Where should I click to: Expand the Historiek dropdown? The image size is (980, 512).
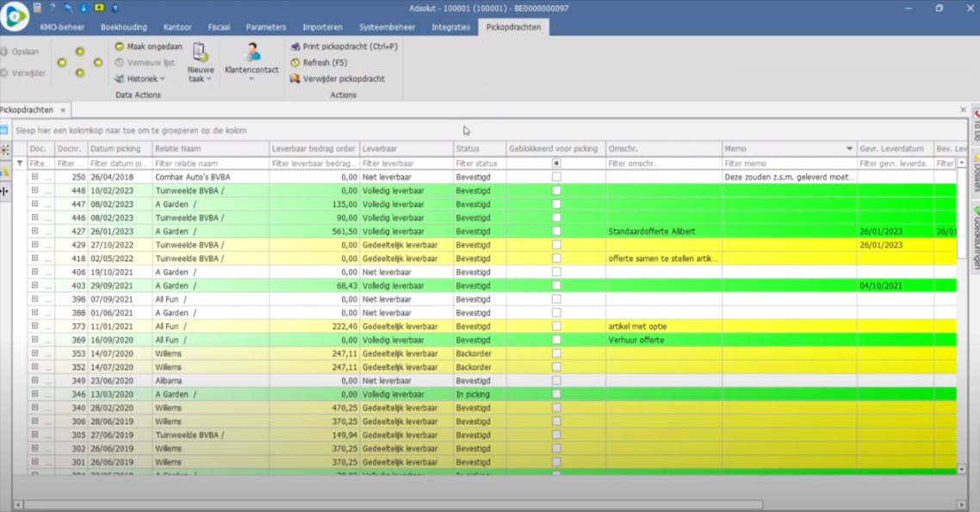click(x=140, y=78)
